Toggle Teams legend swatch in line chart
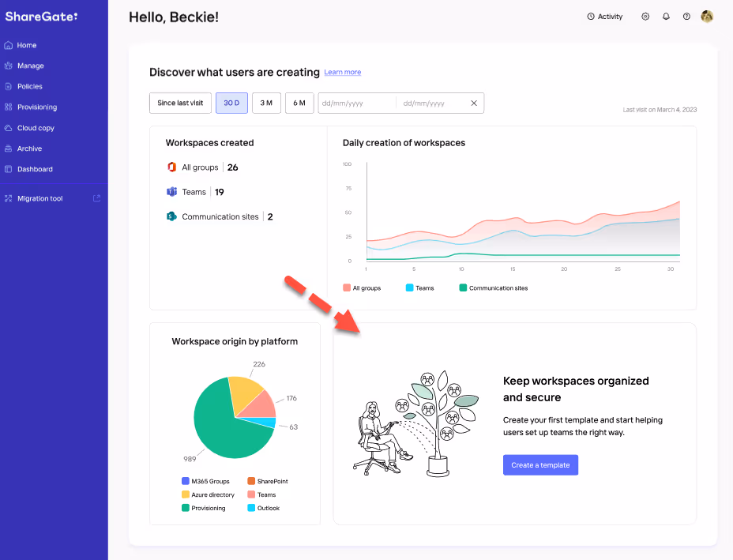733x560 pixels. (x=409, y=288)
